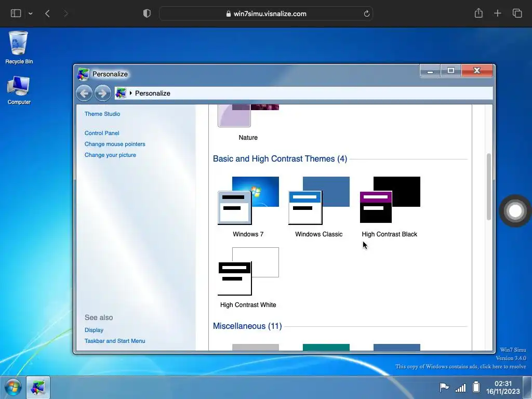
Task: Click the Safari share icon
Action: [x=478, y=13]
